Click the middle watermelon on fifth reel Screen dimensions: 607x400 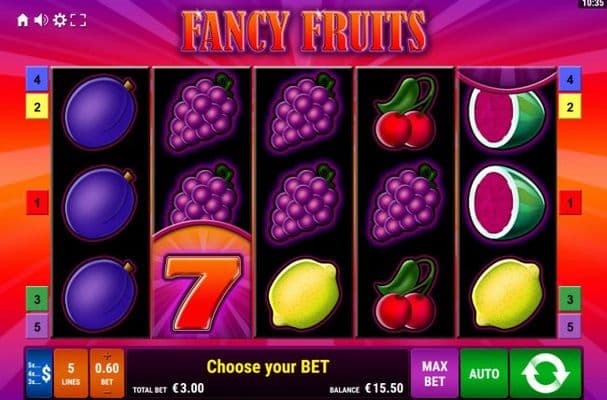click(507, 203)
